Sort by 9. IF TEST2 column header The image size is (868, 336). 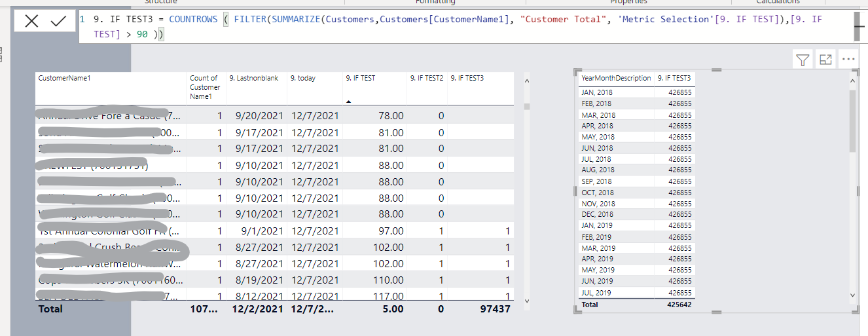click(426, 78)
